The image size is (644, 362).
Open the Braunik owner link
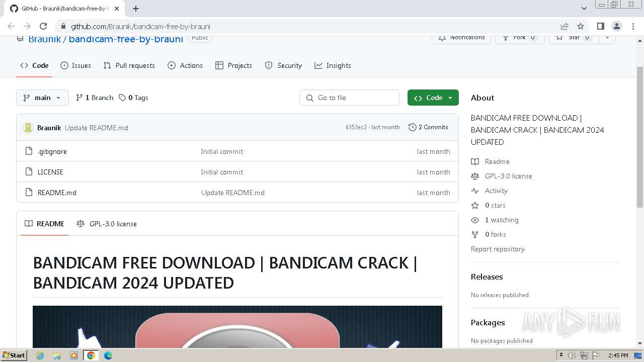pos(45,39)
